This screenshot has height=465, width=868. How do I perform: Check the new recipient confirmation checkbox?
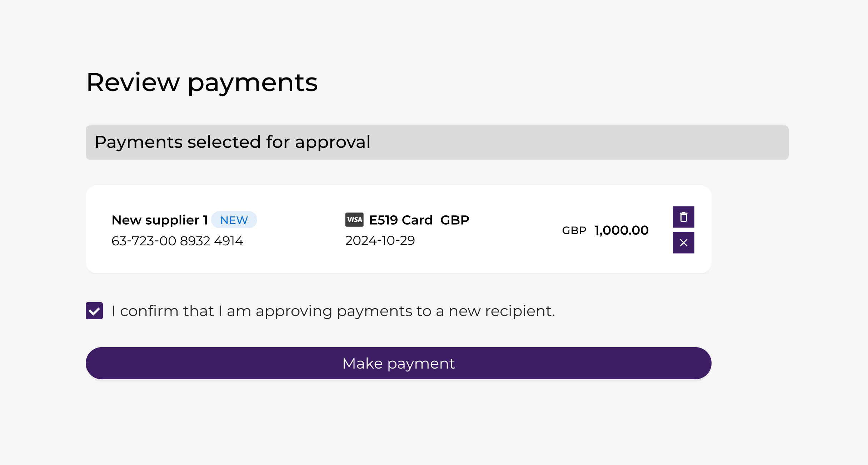click(94, 311)
